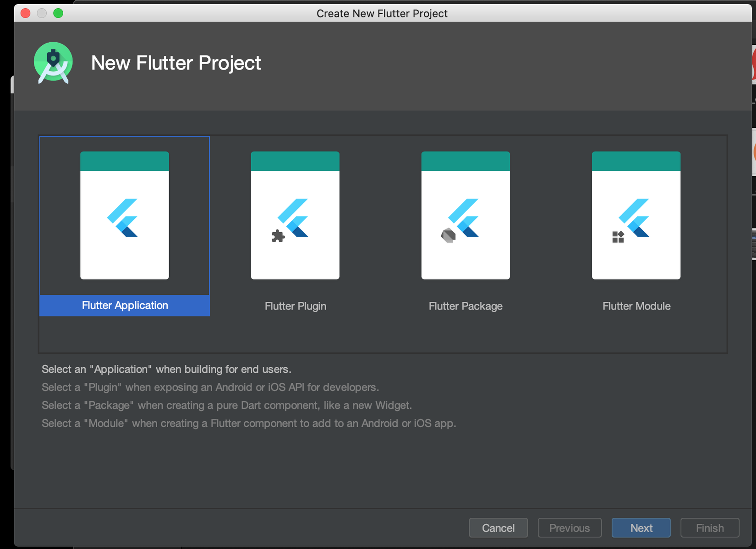Choose the Flutter Package label
Image resolution: width=756 pixels, height=549 pixels.
[466, 306]
